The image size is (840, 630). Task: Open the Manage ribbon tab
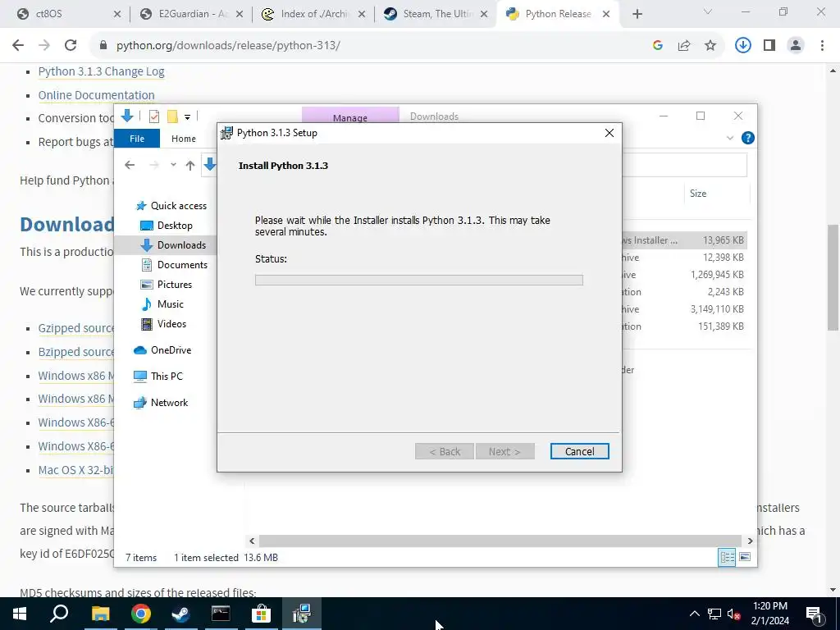click(x=349, y=116)
